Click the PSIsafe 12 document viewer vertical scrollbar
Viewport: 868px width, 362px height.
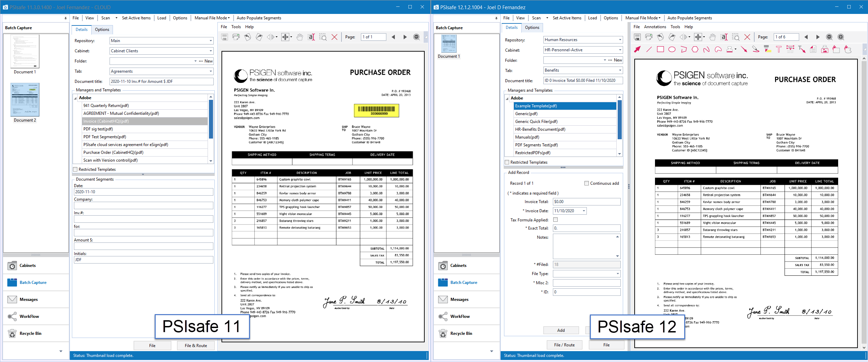point(864,204)
